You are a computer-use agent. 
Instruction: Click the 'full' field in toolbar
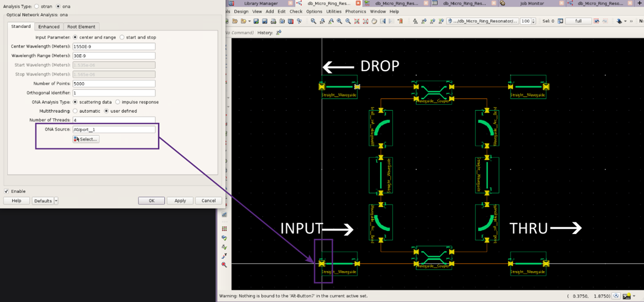point(578,21)
